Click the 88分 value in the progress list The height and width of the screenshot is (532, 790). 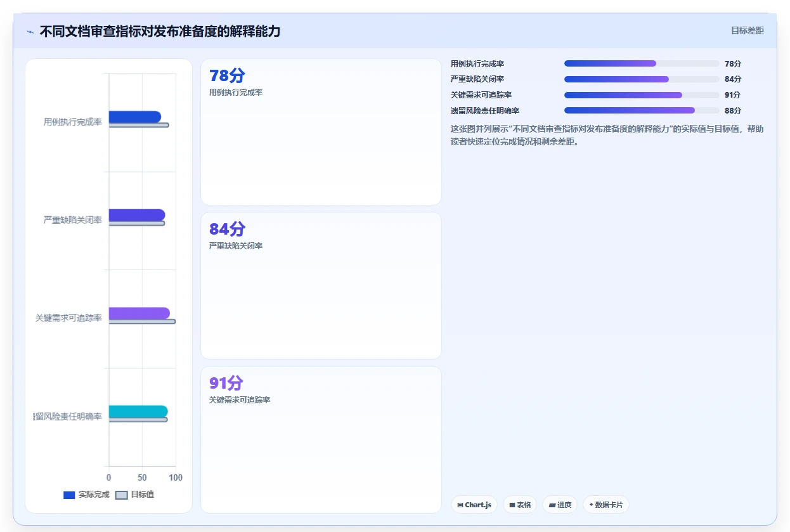coord(733,110)
